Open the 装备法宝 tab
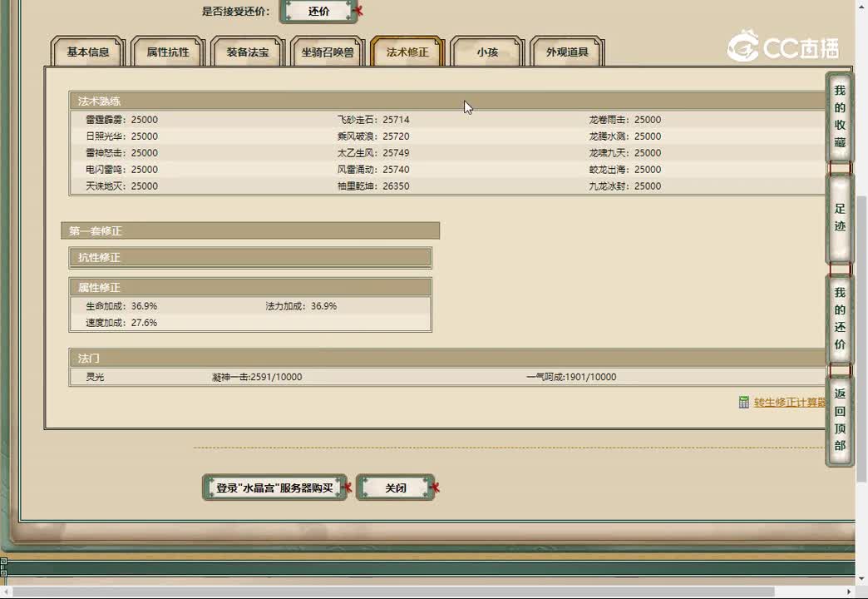This screenshot has width=868, height=599. coord(248,52)
